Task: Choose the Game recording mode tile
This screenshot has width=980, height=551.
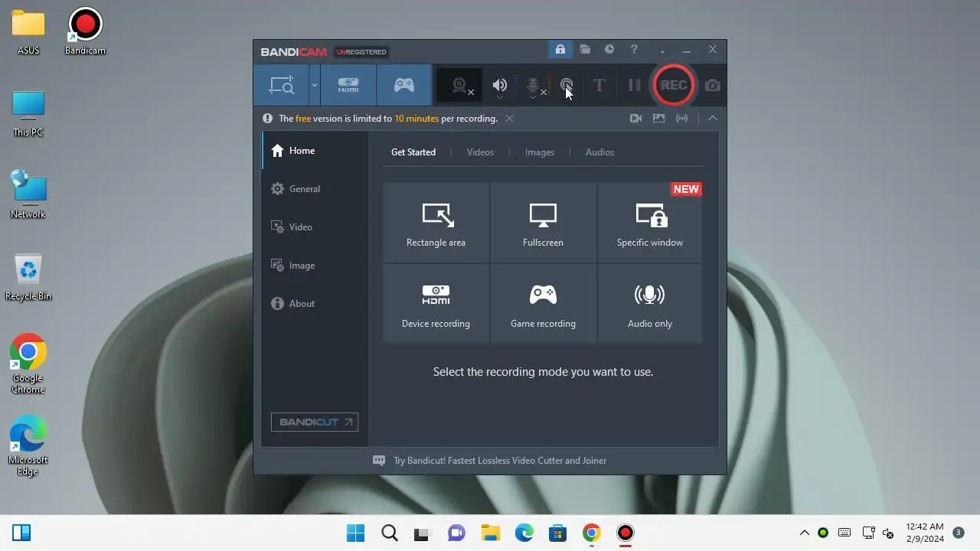Action: click(x=543, y=304)
